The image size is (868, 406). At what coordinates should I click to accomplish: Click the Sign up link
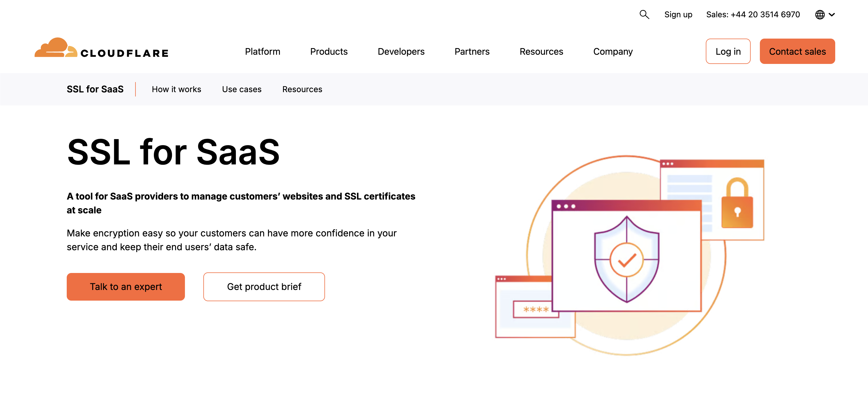678,14
